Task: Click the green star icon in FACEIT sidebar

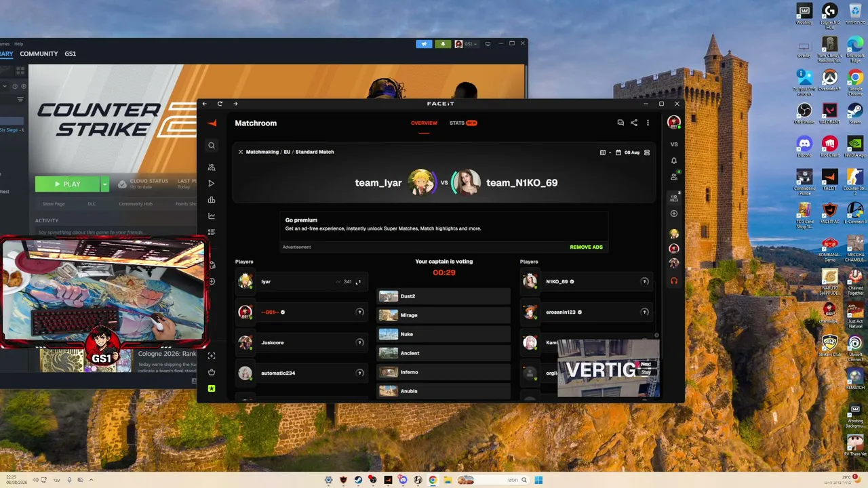Action: coord(212,388)
